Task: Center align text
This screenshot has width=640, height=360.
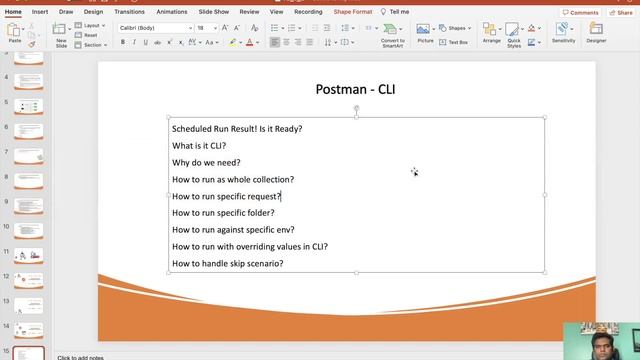Action: pos(287,42)
